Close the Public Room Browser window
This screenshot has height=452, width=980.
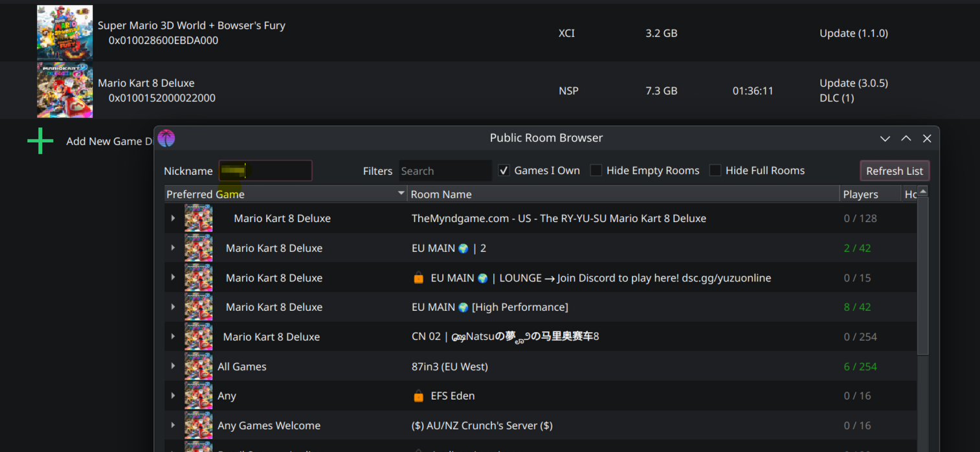[x=927, y=139]
